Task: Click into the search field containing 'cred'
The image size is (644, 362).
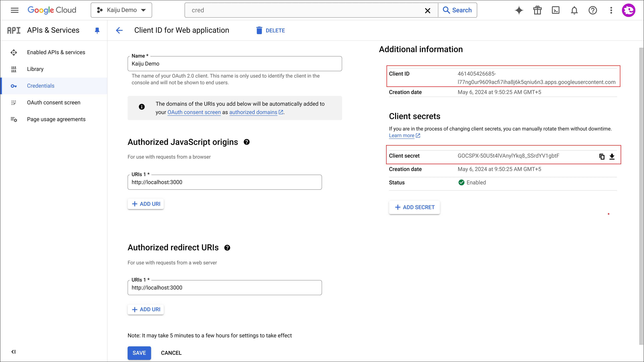Action: click(304, 10)
